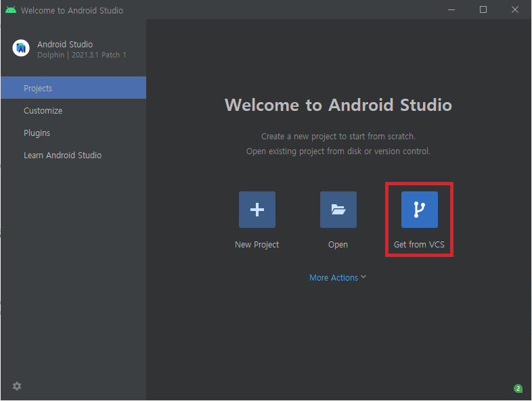532x401 pixels.
Task: Click the Android Studio name in sidebar
Action: tap(65, 45)
